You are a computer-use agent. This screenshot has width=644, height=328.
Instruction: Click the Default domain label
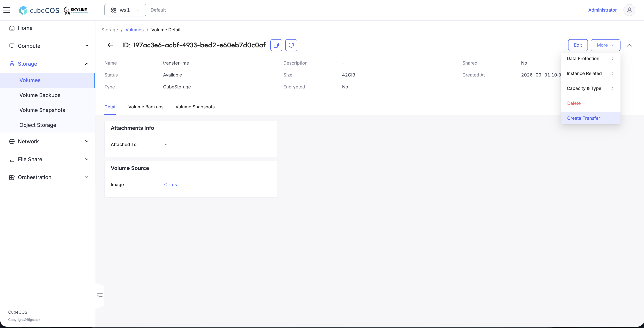(158, 10)
